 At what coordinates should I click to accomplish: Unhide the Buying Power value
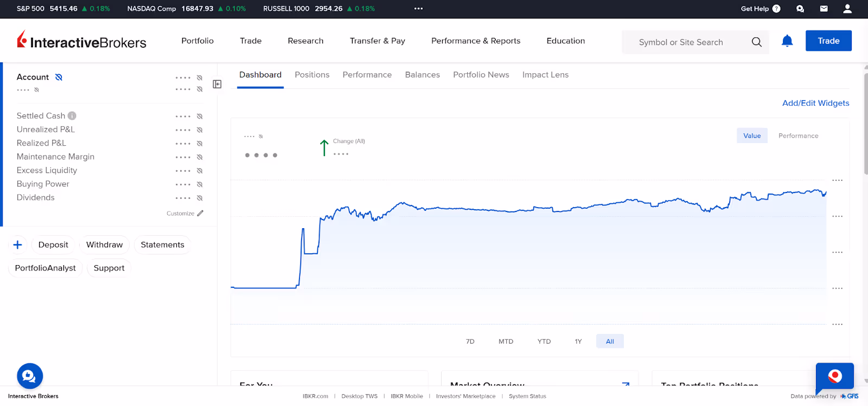[x=200, y=184]
